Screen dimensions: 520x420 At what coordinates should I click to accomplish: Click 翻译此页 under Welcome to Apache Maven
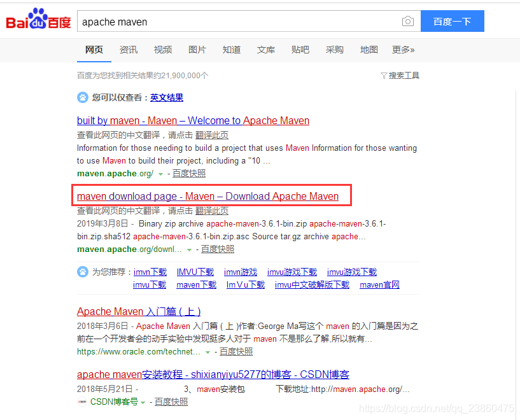[211, 136]
